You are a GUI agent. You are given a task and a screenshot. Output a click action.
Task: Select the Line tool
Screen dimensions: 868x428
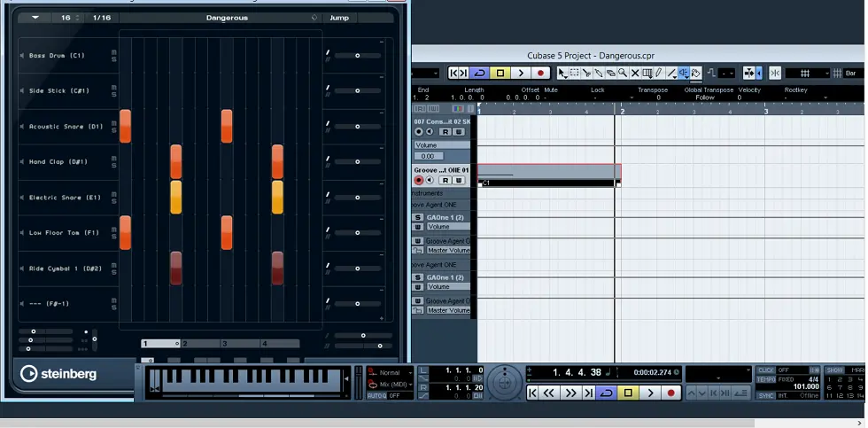[x=671, y=73]
